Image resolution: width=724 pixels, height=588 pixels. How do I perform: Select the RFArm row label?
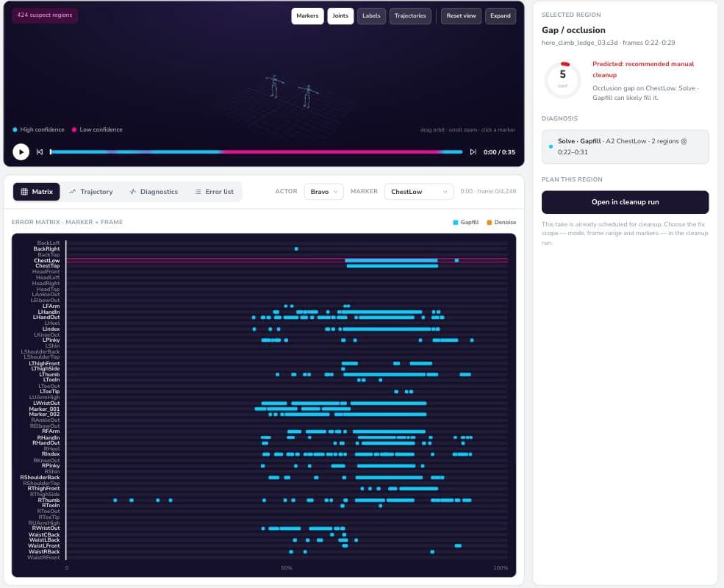click(x=51, y=431)
